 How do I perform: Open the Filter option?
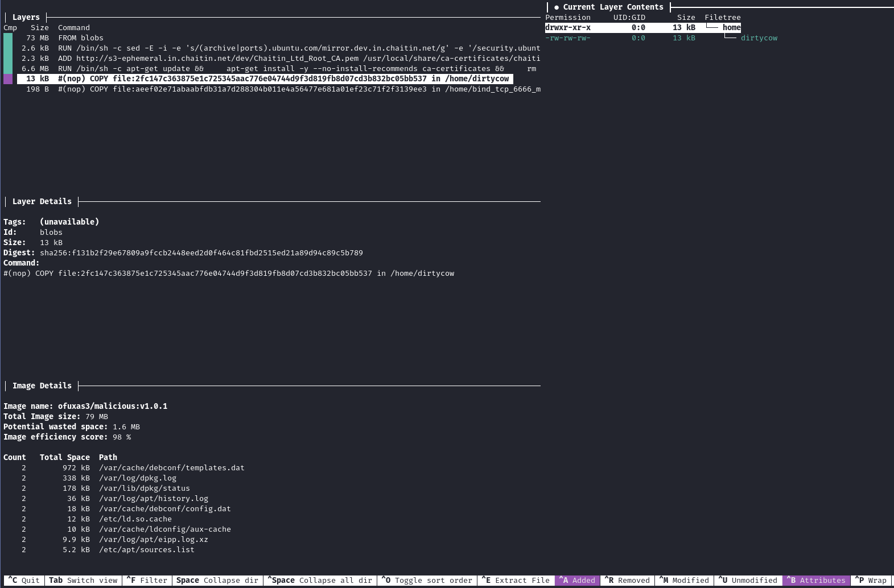pos(147,581)
